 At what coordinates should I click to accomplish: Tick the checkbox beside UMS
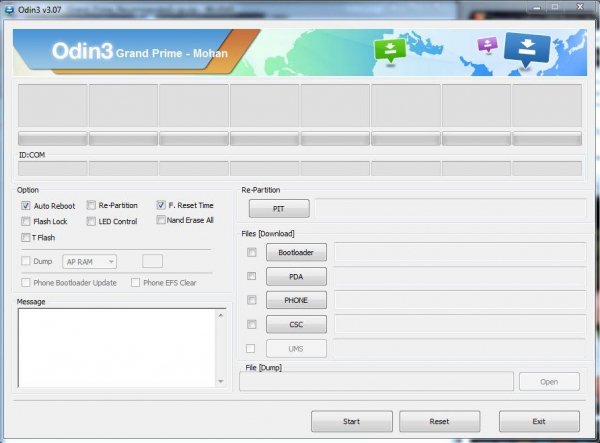click(251, 349)
